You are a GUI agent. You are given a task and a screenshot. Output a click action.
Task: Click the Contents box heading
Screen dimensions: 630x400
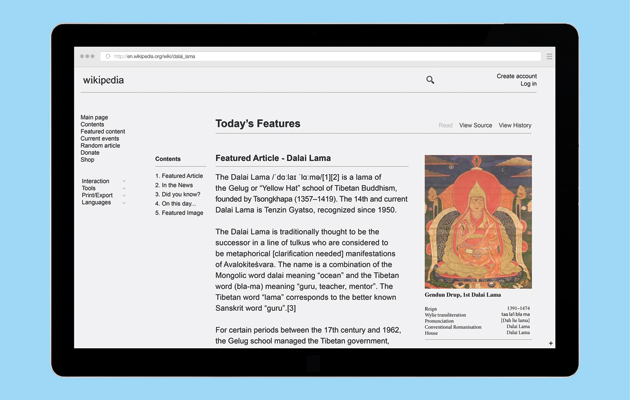point(168,159)
